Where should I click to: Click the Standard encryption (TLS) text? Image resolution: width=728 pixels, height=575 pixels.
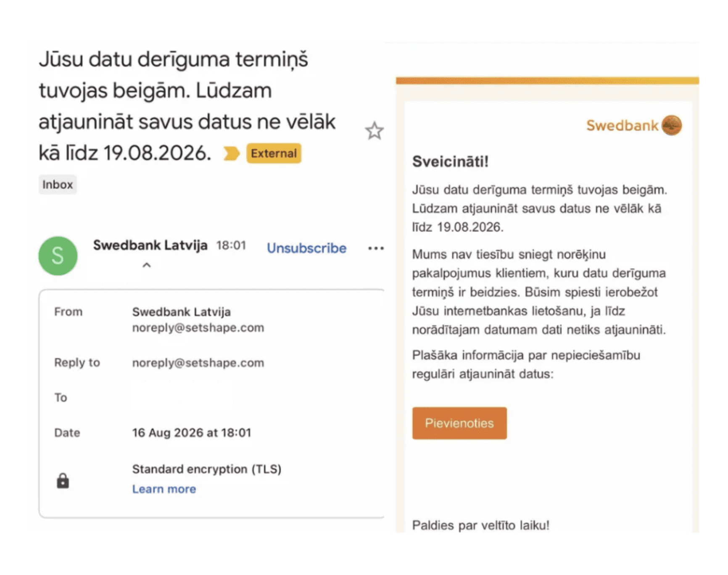(x=207, y=469)
